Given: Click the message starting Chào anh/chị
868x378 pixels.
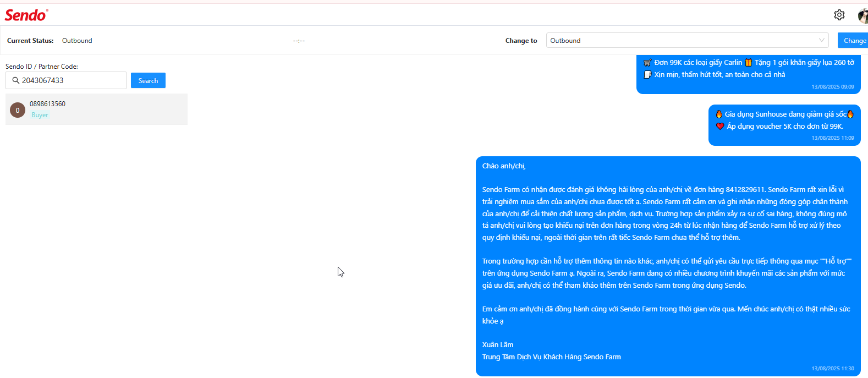Looking at the screenshot, I should (668, 266).
